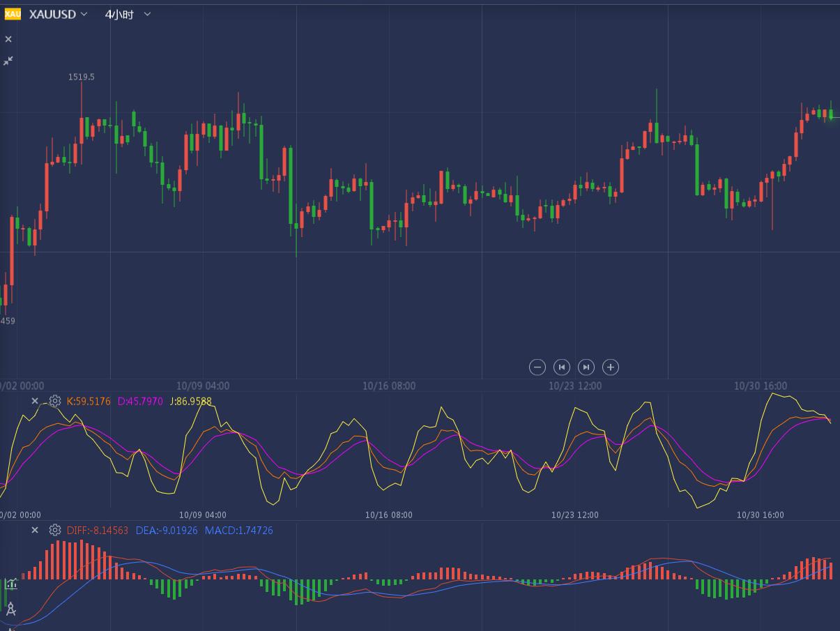Viewport: 840px width, 631px height.
Task: Open the chart indicators icon at left
Action: [10, 584]
